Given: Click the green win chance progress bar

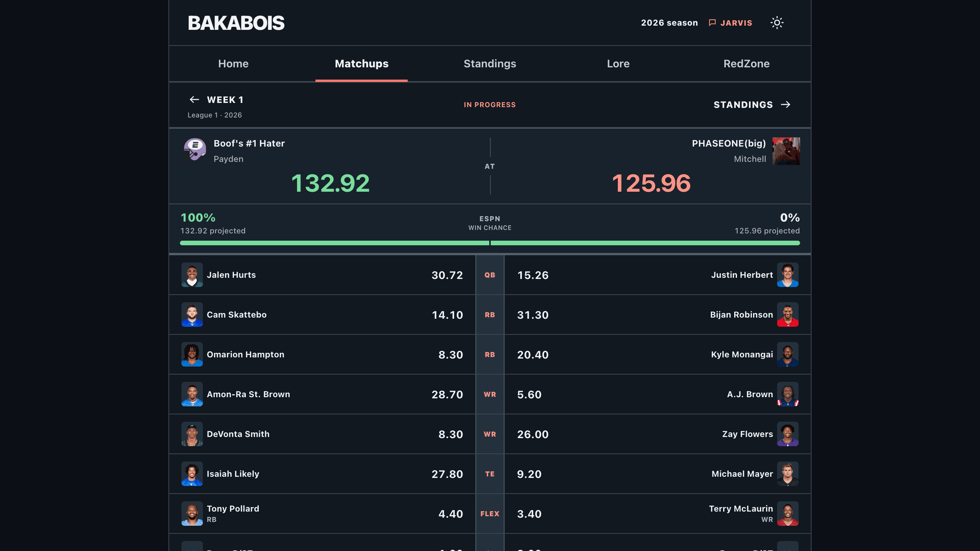Looking at the screenshot, I should pos(490,243).
